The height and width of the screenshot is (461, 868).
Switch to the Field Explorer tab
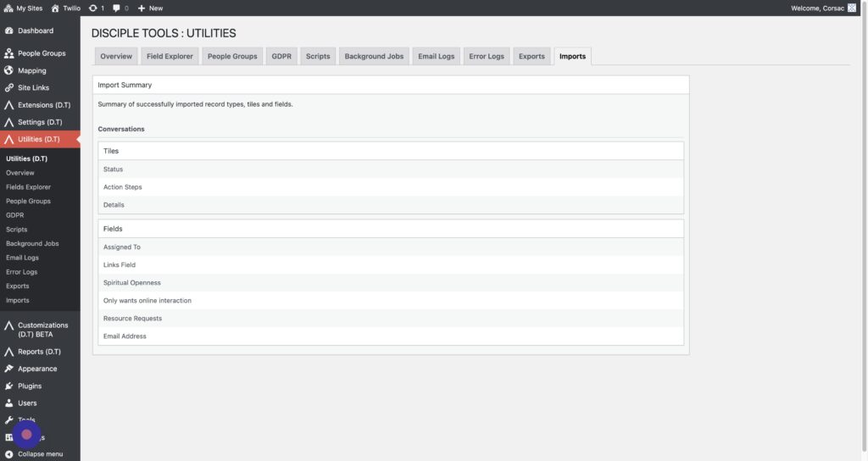point(170,57)
